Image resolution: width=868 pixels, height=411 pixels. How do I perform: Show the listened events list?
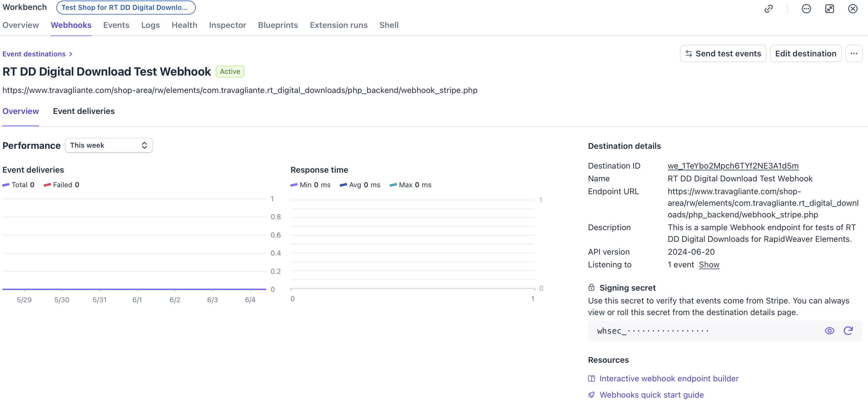pyautogui.click(x=709, y=265)
